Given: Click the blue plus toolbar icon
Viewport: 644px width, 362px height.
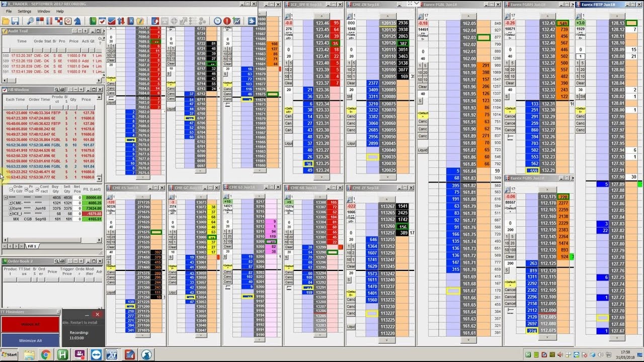Looking at the screenshot, I should click(251, 21).
